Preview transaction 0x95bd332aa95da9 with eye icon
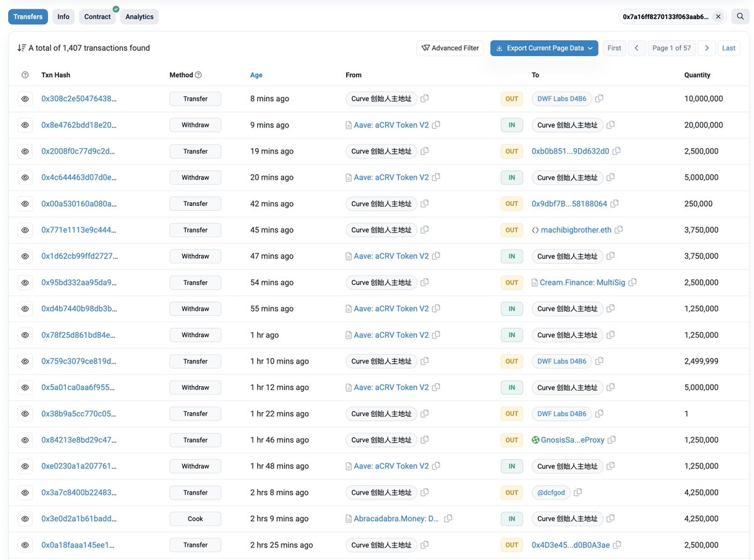This screenshot has width=754, height=560. click(x=25, y=283)
